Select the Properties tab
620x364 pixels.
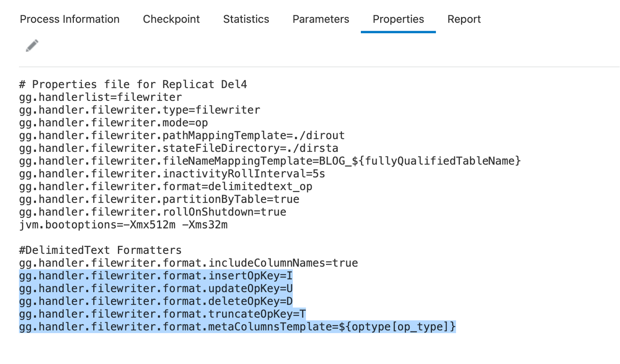point(398,19)
